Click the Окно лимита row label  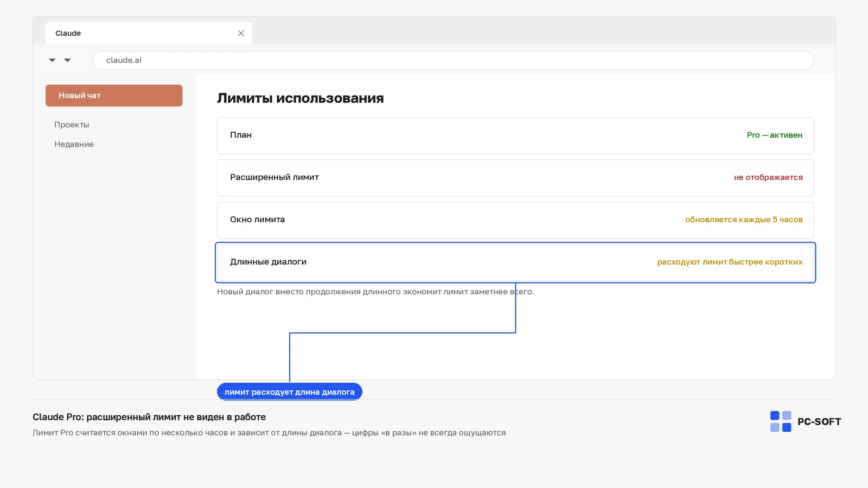tap(257, 220)
